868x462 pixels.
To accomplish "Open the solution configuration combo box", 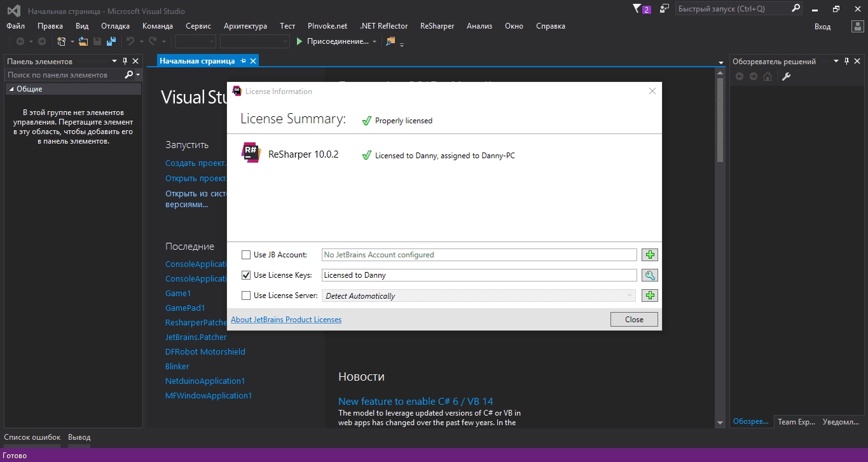I will [195, 41].
